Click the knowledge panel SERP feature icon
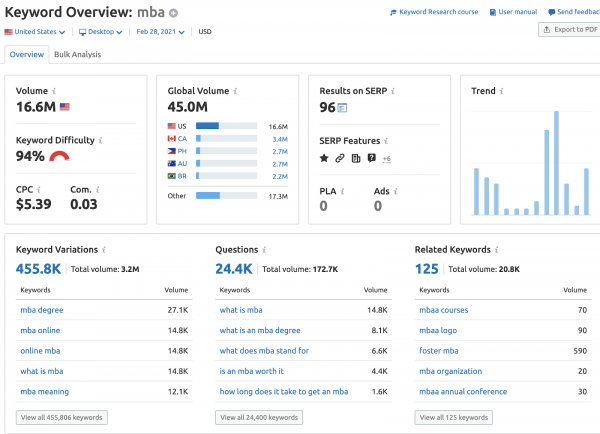Screen dimensions: 600x434 356,158
